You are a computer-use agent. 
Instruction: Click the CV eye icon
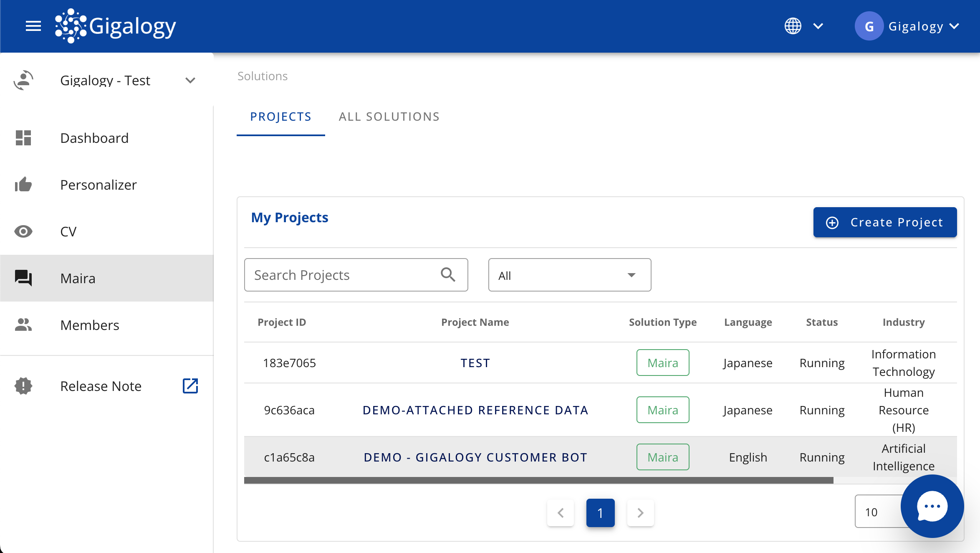tap(23, 231)
